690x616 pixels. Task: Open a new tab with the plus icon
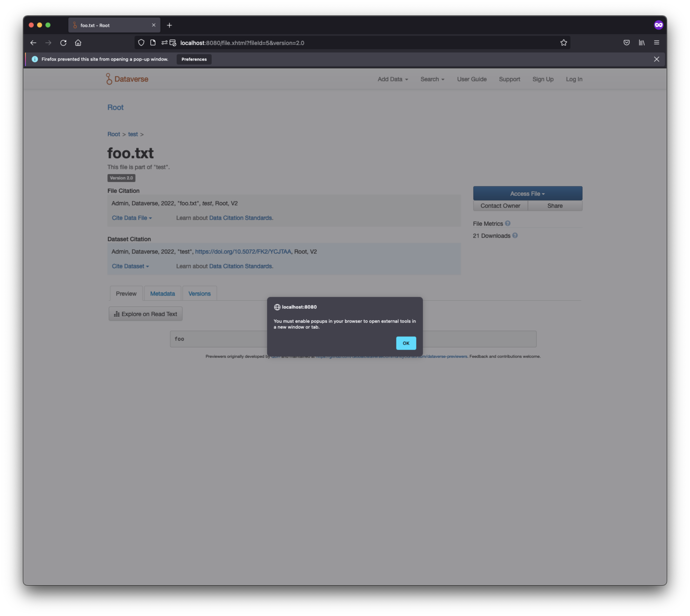170,25
